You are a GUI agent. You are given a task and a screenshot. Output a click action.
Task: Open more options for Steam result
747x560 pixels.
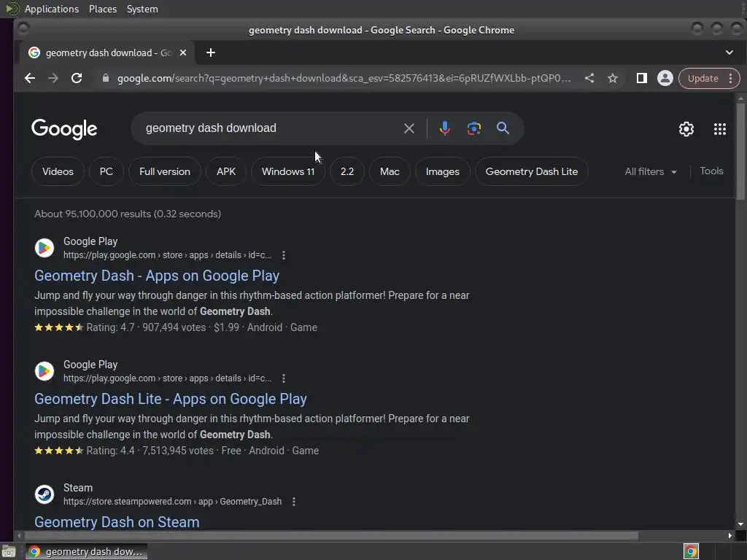[x=293, y=502]
